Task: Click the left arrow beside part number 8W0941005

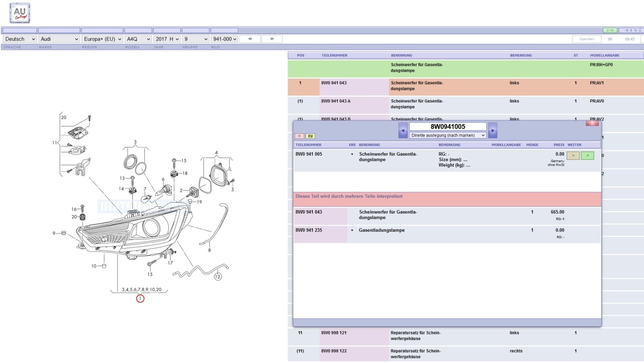Action: (x=403, y=131)
